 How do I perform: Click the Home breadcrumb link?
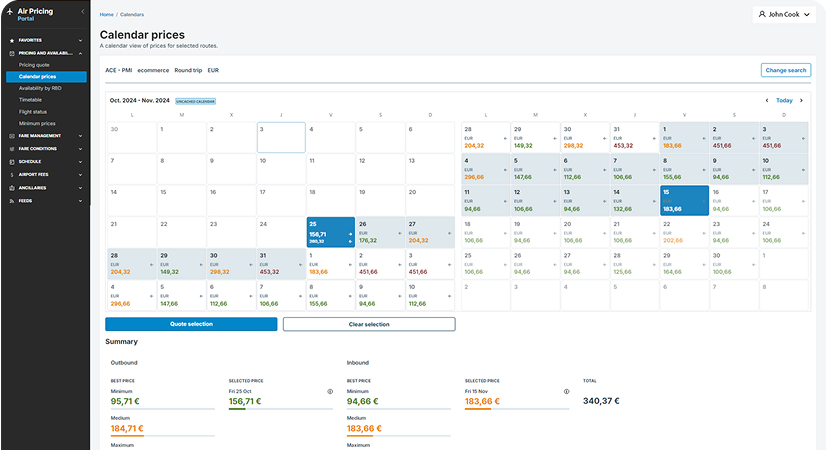(x=106, y=15)
